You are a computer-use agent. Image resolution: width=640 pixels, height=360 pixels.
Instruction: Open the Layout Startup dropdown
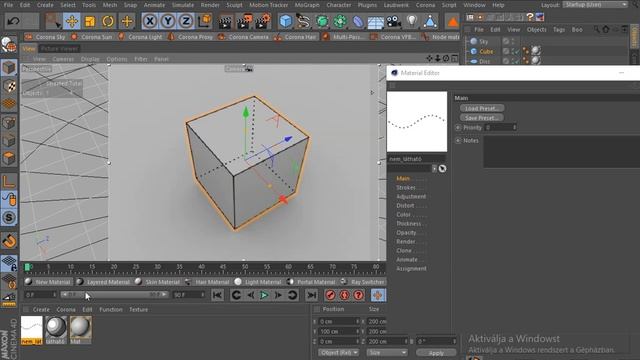(595, 5)
